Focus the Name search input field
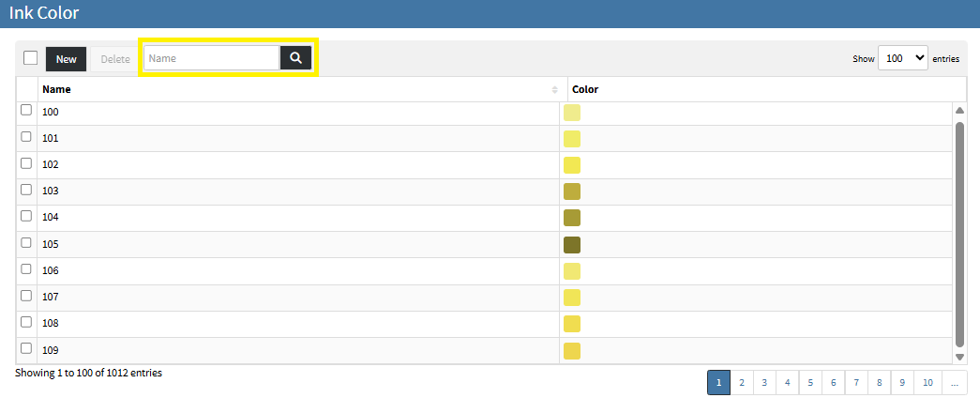This screenshot has height=398, width=980. point(211,58)
